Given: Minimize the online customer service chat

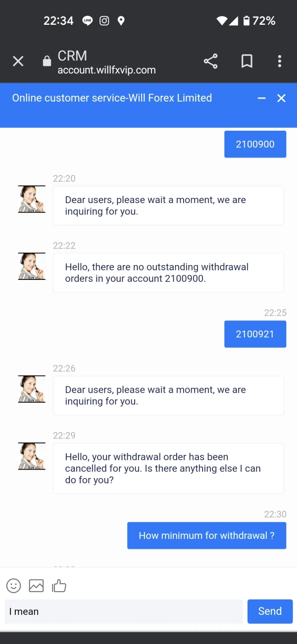Looking at the screenshot, I should [x=262, y=98].
